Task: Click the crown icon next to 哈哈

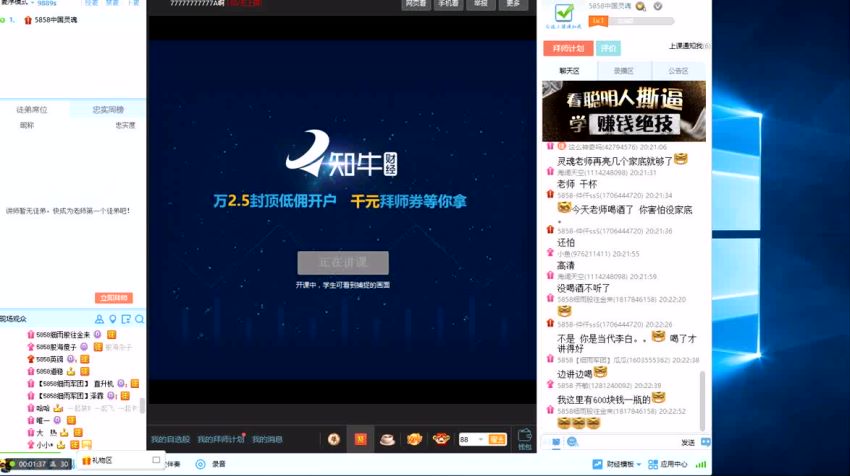Action: point(58,408)
